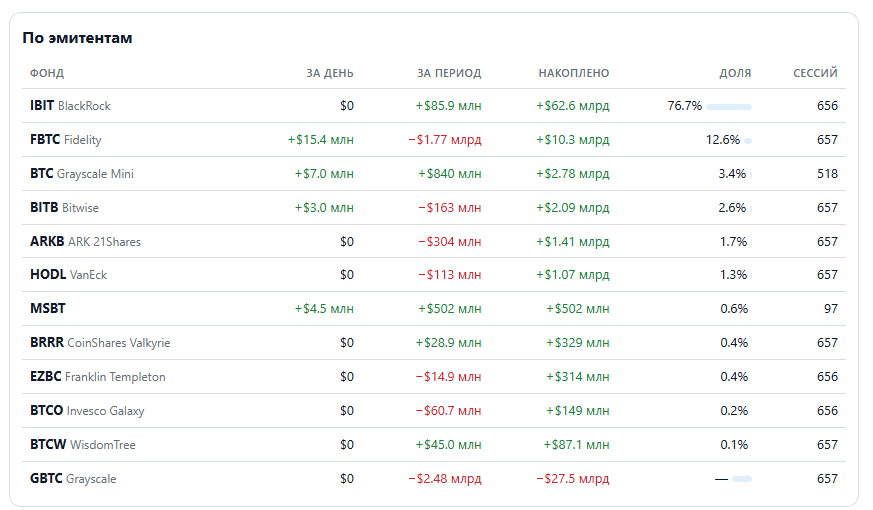Click BITB period value −$163 млн
873x510 pixels.
coord(450,208)
